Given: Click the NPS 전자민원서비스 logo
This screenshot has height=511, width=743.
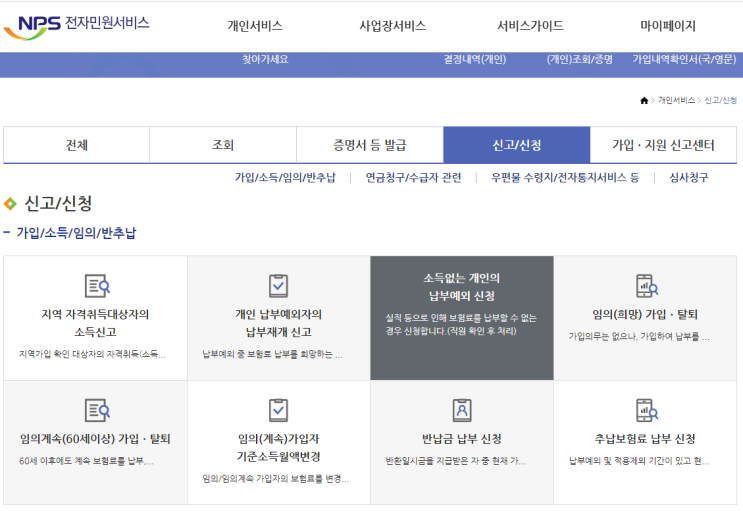Looking at the screenshot, I should [x=76, y=26].
